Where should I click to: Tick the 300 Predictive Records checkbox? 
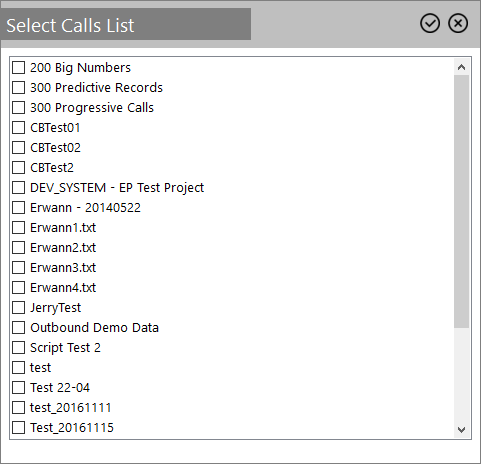click(18, 87)
